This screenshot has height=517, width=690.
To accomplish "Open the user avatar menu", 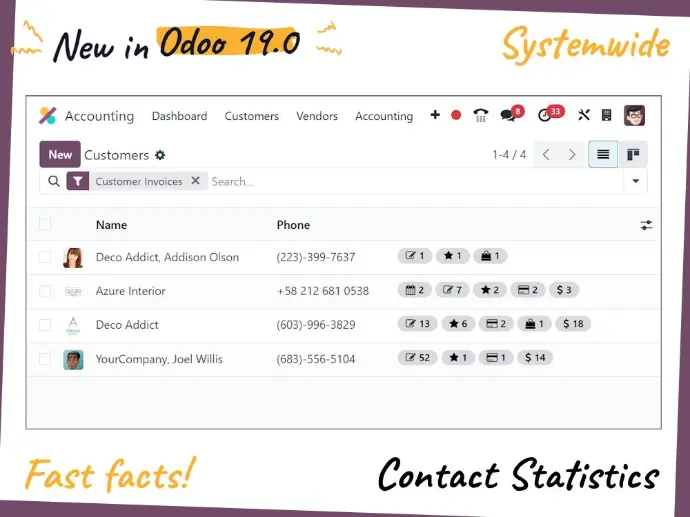I will pyautogui.click(x=634, y=116).
